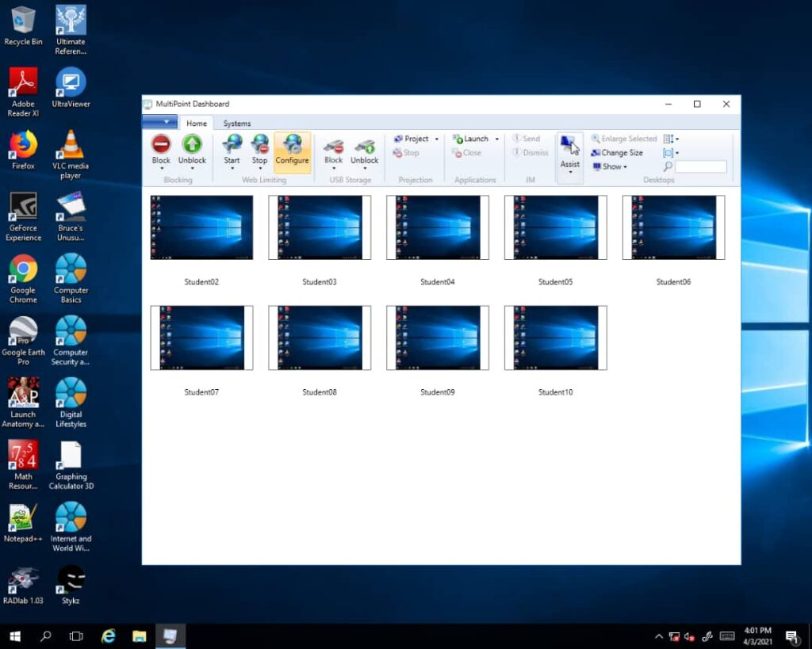Image resolution: width=812 pixels, height=649 pixels.
Task: Open the blue application menu dropdown
Action: pos(160,121)
